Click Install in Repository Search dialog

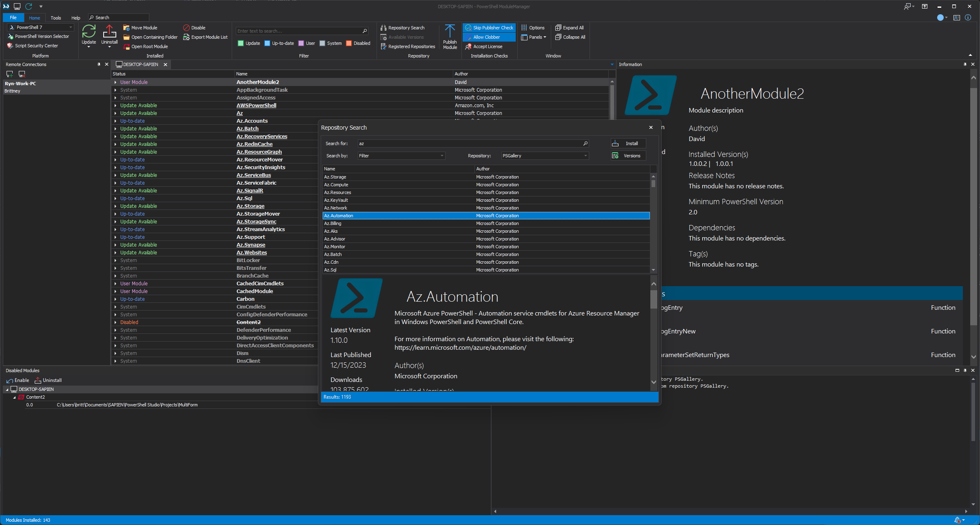628,143
